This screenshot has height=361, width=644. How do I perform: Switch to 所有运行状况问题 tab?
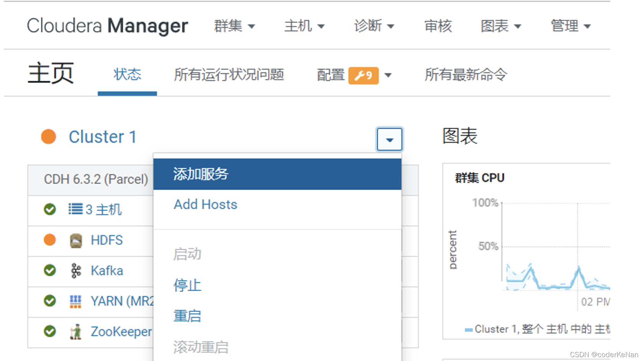tap(229, 75)
